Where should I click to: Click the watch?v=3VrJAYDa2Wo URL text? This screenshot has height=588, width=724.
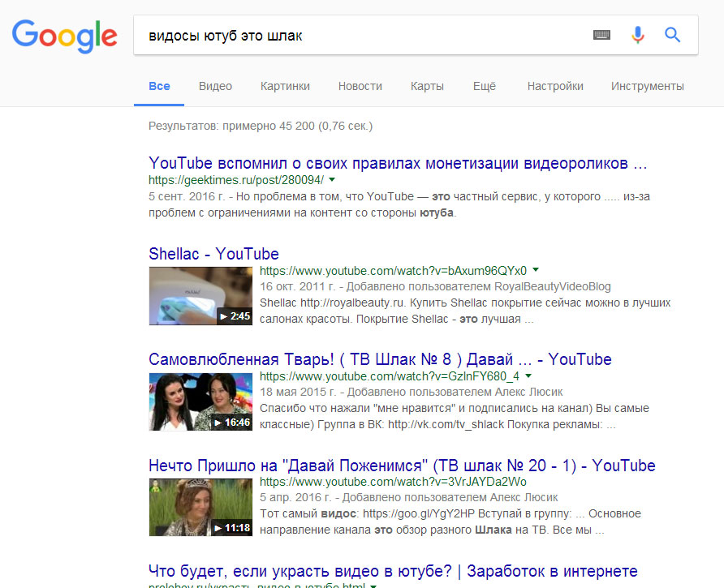point(393,482)
